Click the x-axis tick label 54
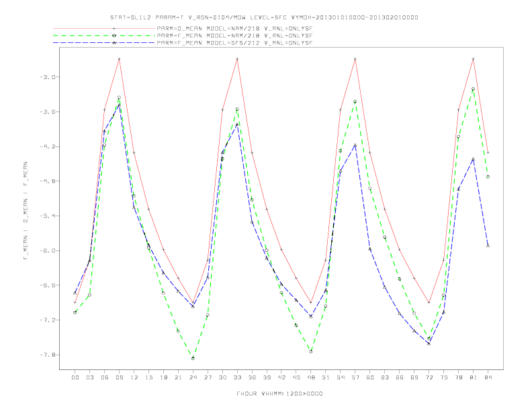Viewport: 532px width, 411px height. point(341,377)
